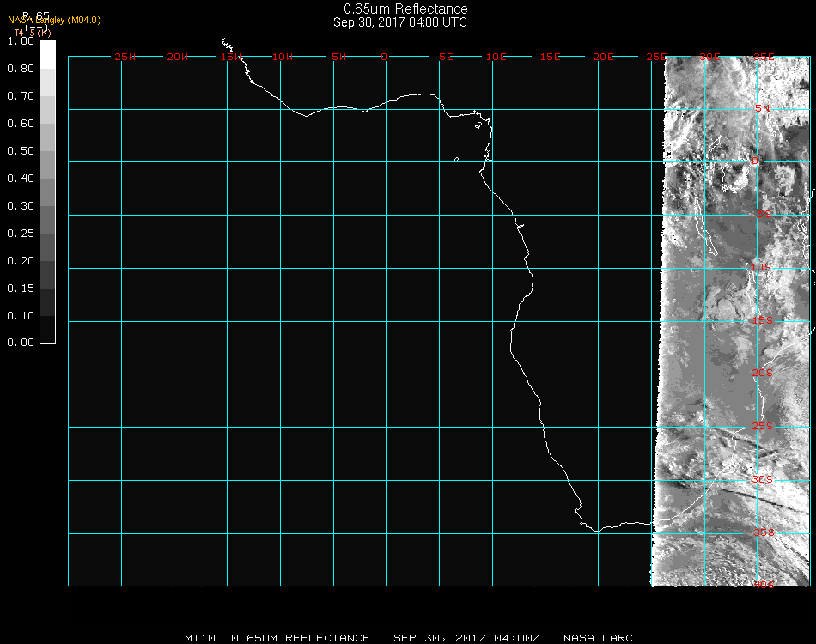The width and height of the screenshot is (816, 644).
Task: Click the 10W longitude label
Action: (283, 57)
